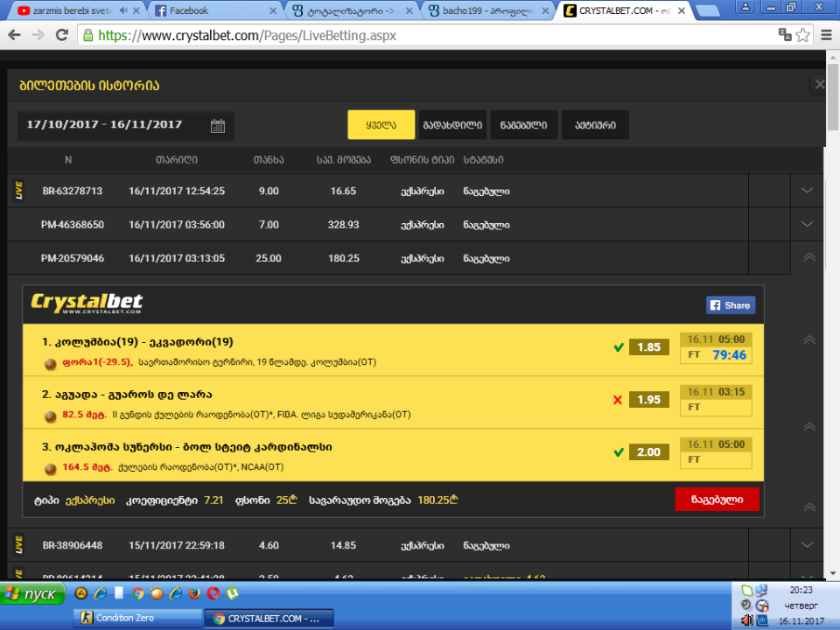
Task: Click the Facebook icon on the Share button
Action: (715, 305)
